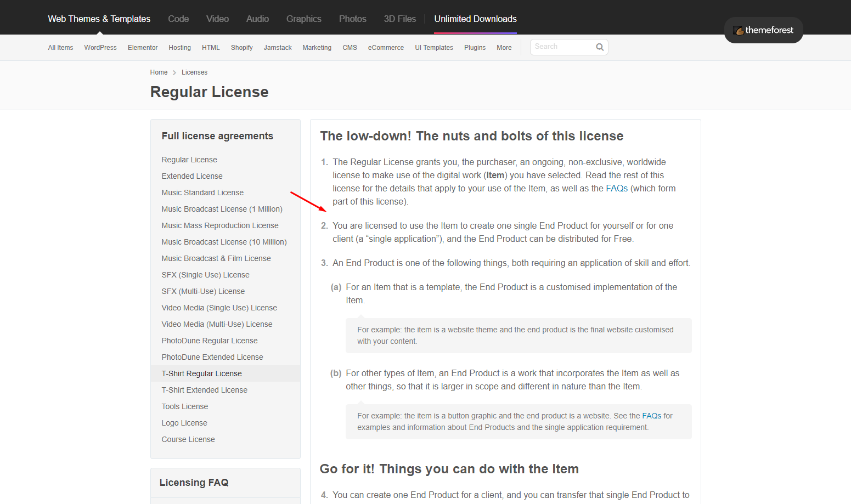Select the Graphics category
Viewport: 851px width, 504px height.
304,19
